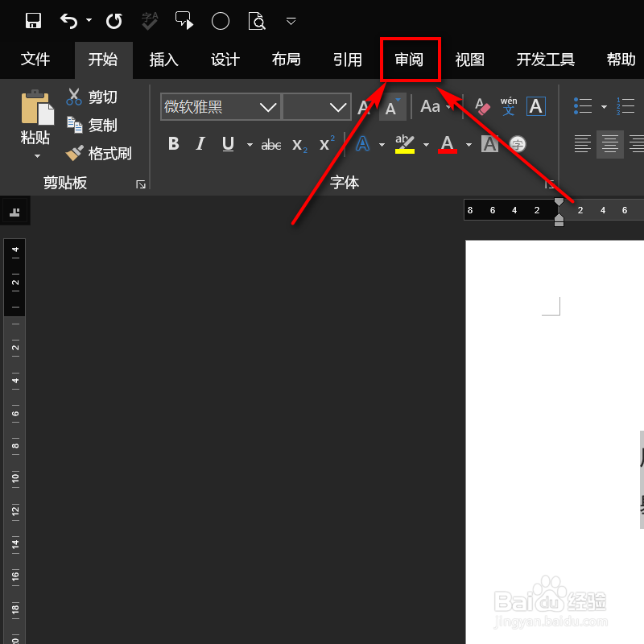Viewport: 644px width, 644px height.
Task: Clear formatting with the eraser icon
Action: click(481, 105)
